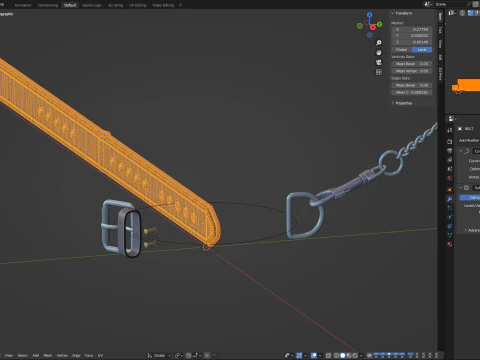This screenshot has width=480, height=360.
Task: Click the zoom magnifier viewport icon
Action: tap(379, 43)
